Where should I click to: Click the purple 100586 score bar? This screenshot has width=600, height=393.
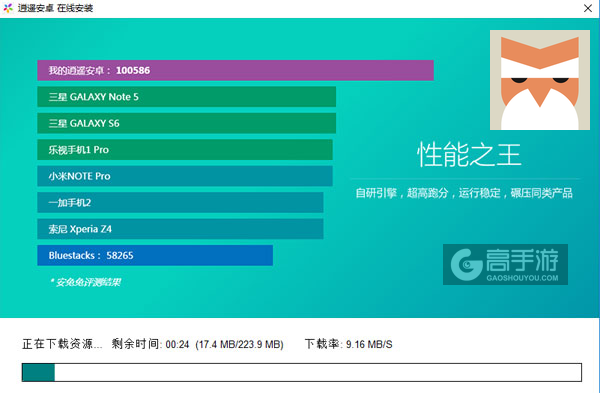pos(235,70)
